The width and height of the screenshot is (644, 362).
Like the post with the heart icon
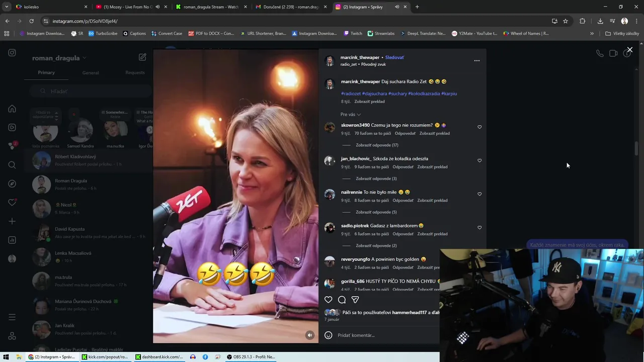tap(328, 300)
